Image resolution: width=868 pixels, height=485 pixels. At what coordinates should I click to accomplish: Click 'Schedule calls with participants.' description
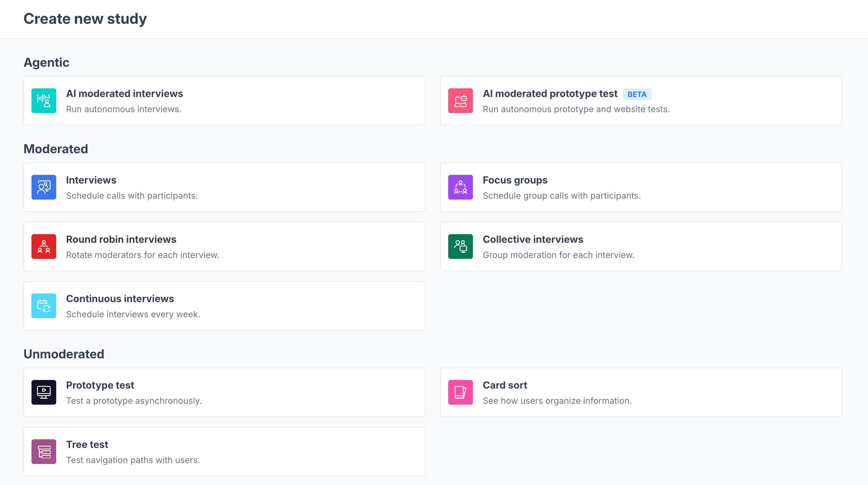(132, 196)
